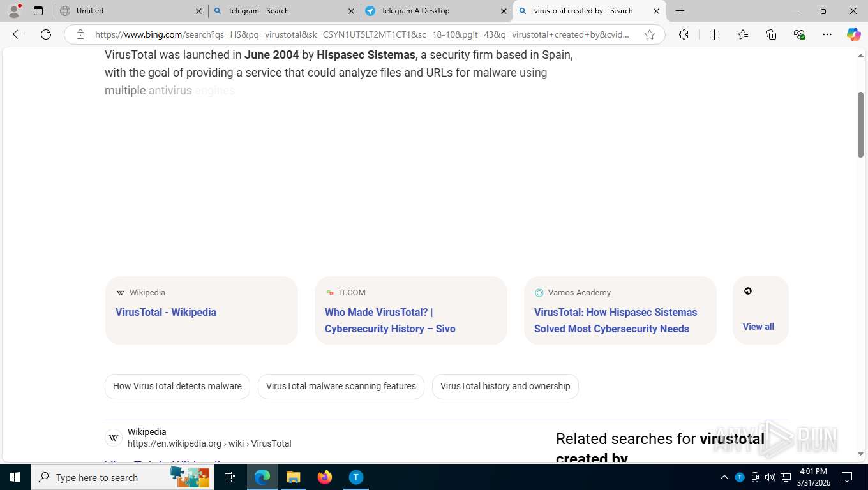View site information lock icon

click(79, 34)
